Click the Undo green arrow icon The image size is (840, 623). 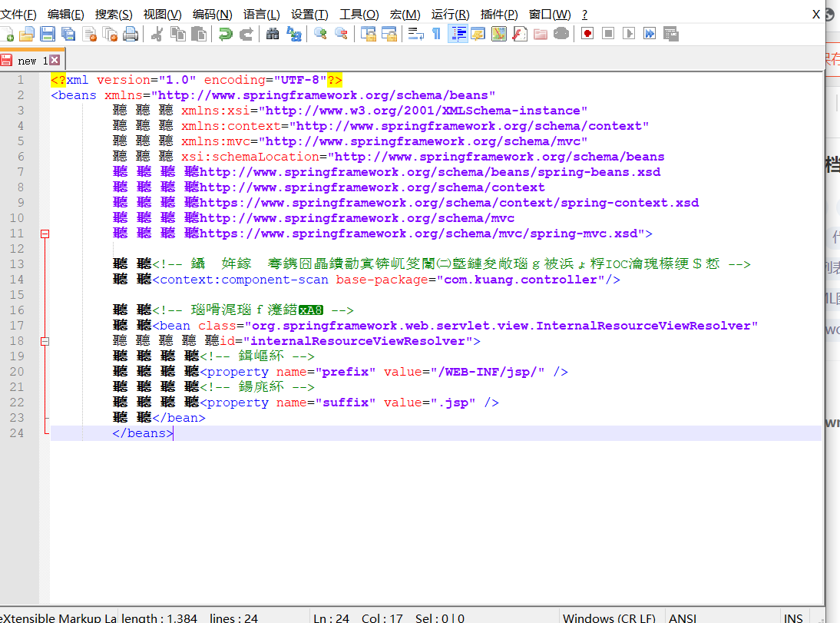coord(225,35)
